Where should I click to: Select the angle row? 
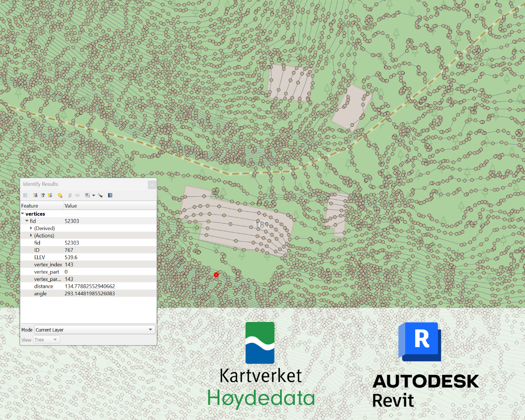coord(88,294)
